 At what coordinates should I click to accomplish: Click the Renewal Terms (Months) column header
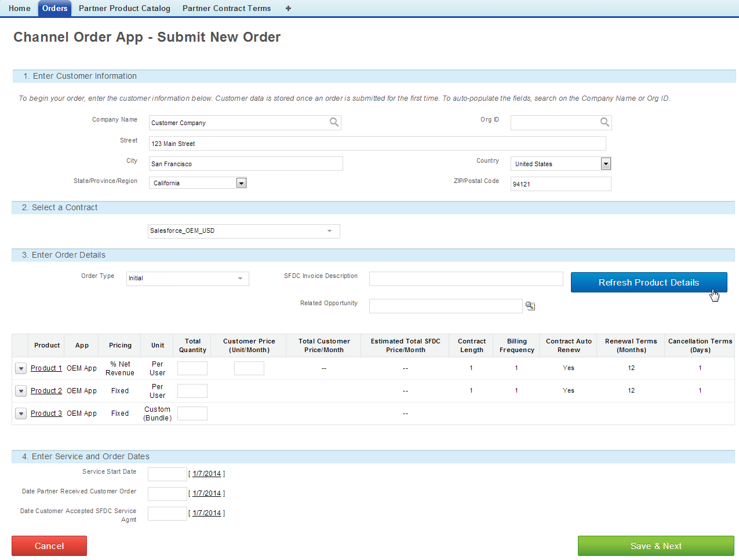[x=631, y=346]
